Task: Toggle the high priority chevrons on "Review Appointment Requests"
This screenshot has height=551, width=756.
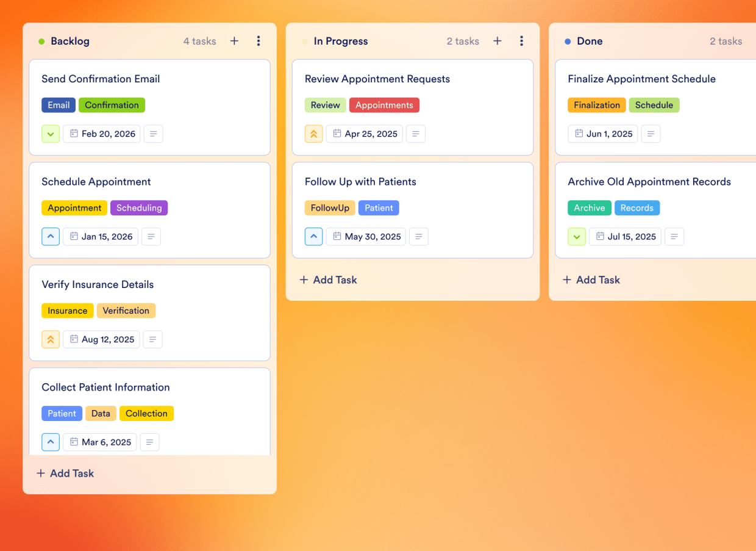Action: (313, 134)
